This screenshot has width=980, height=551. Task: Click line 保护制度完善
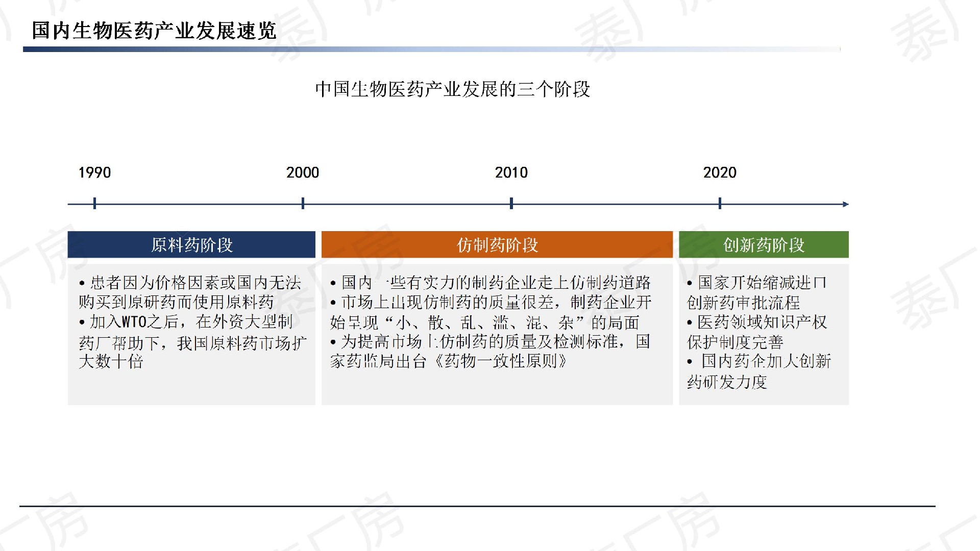click(735, 342)
